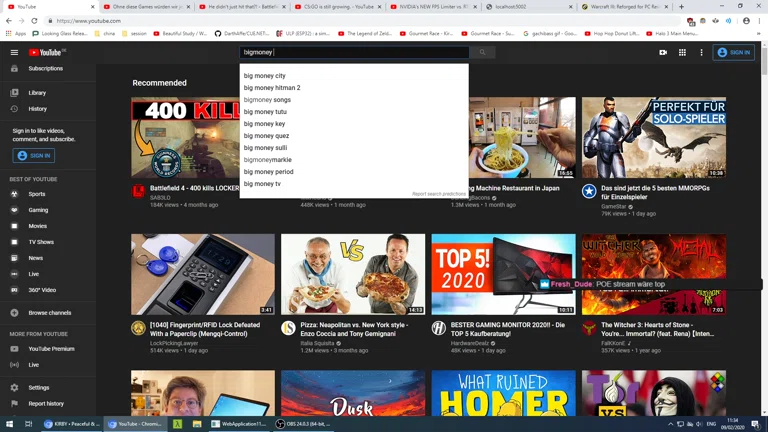
Task: Open the PERFEKT FÜR SOLO-SPIELER thumbnail
Action: [654, 138]
